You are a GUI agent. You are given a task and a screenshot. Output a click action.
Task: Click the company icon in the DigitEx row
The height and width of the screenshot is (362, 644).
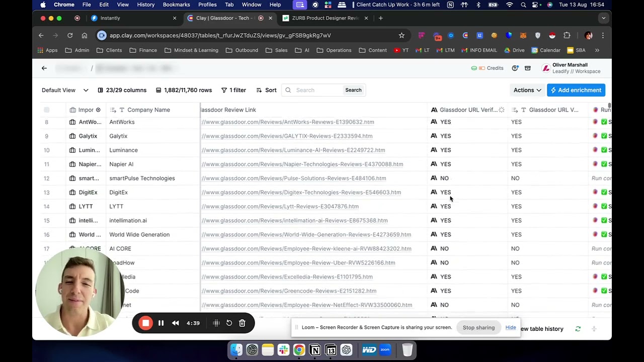pos(72,193)
